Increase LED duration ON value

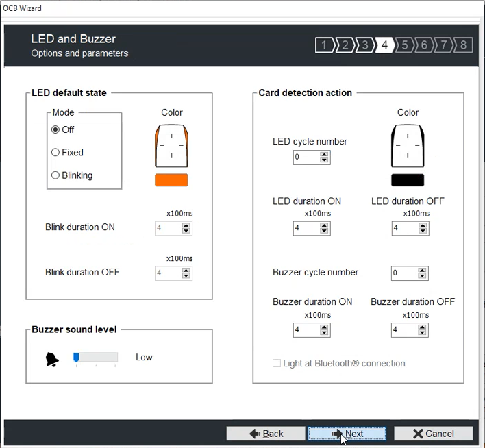tap(325, 225)
